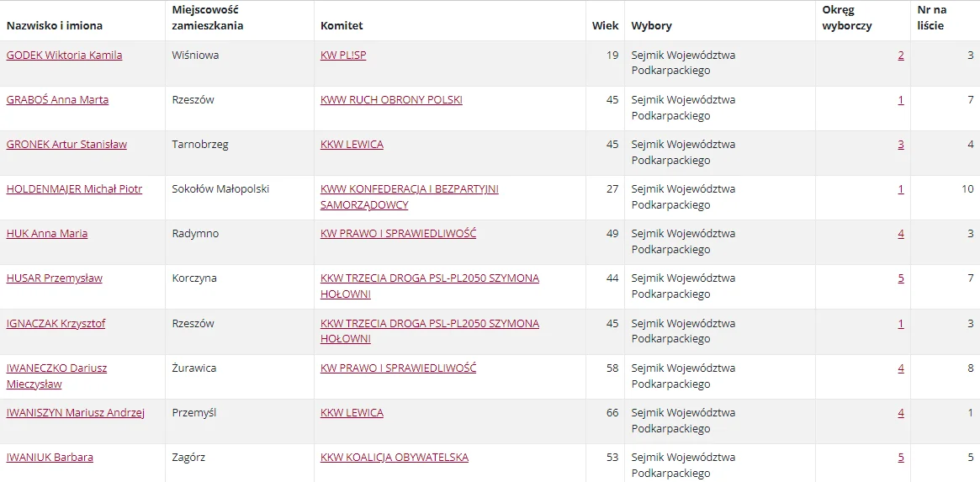Click KKW LEWICA link in Gronek row
Image resolution: width=980 pixels, height=482 pixels.
tap(352, 145)
